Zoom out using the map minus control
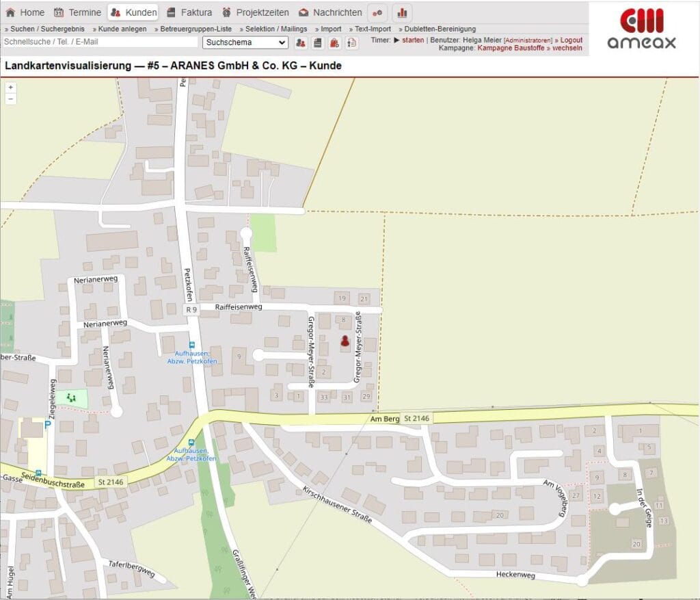This screenshot has width=700, height=600. point(10,99)
